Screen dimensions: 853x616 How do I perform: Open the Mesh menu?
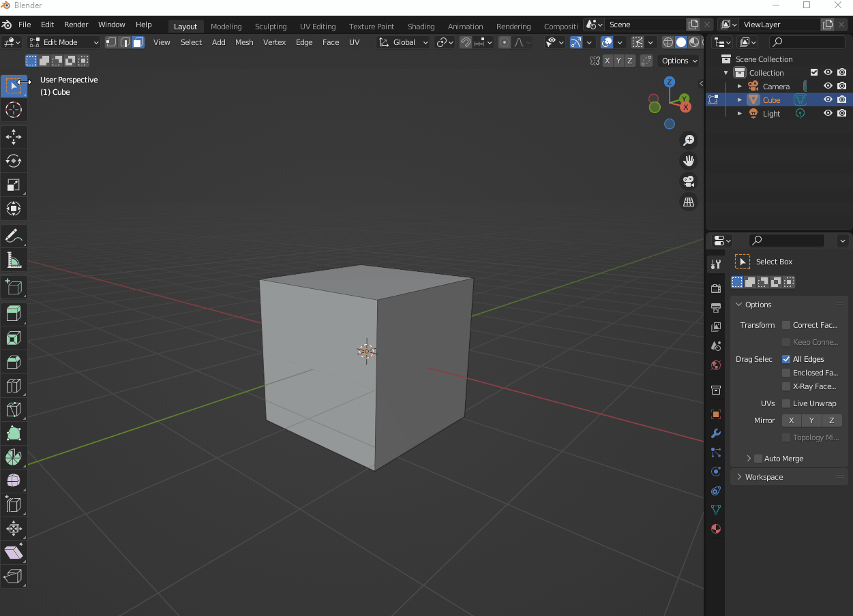244,42
